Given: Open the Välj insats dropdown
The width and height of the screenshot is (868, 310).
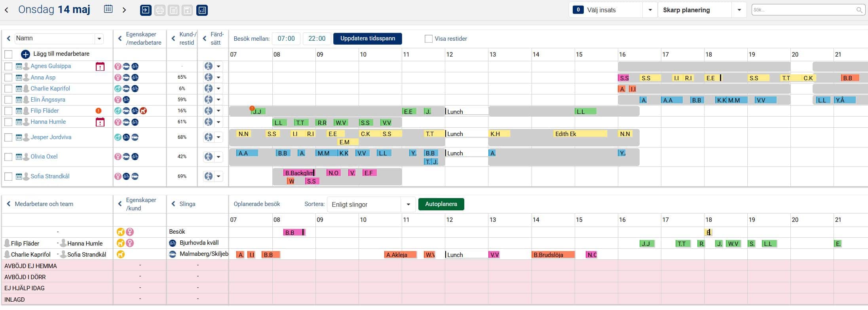Looking at the screenshot, I should (x=650, y=10).
